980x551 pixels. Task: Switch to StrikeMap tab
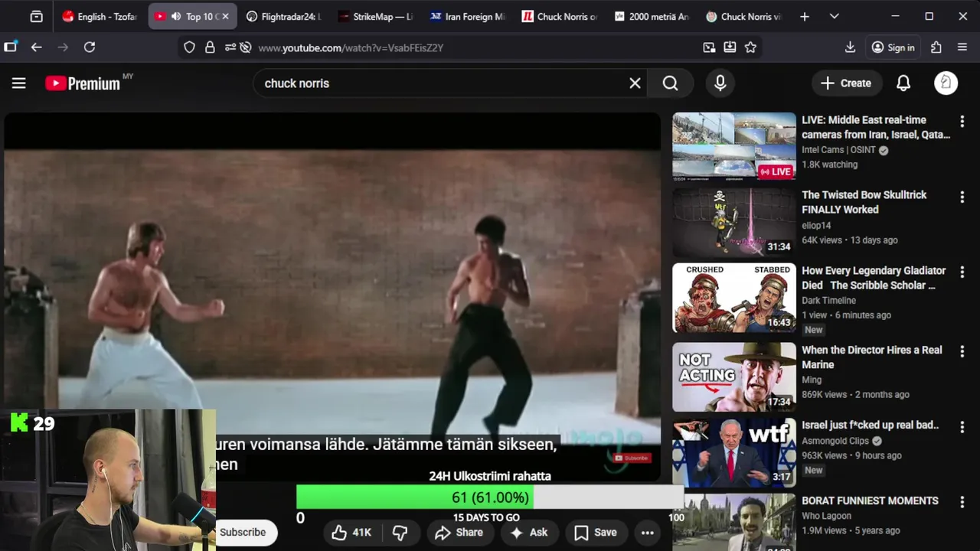tap(375, 16)
